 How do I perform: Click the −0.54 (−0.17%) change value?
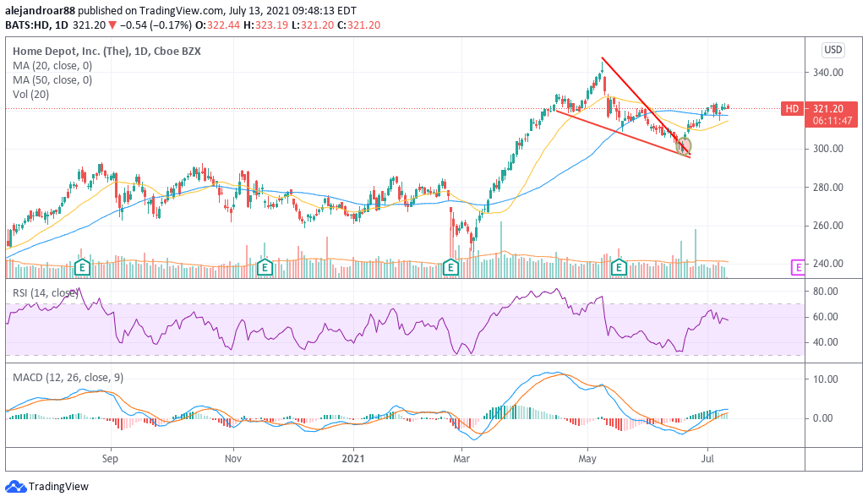coord(156,25)
